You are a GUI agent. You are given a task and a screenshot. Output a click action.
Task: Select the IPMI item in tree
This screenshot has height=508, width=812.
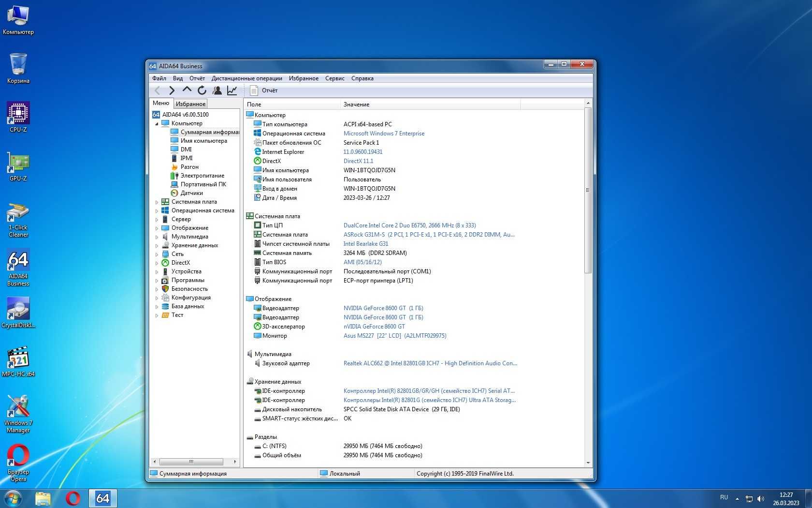(187, 158)
